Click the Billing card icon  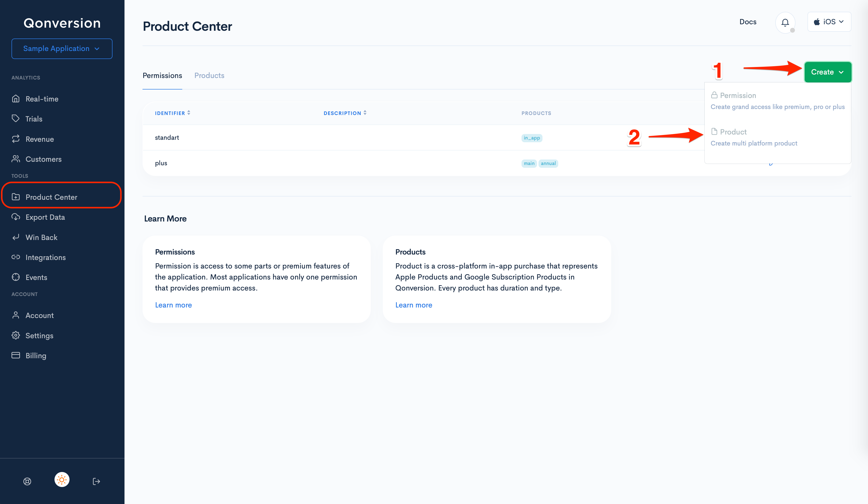click(16, 355)
